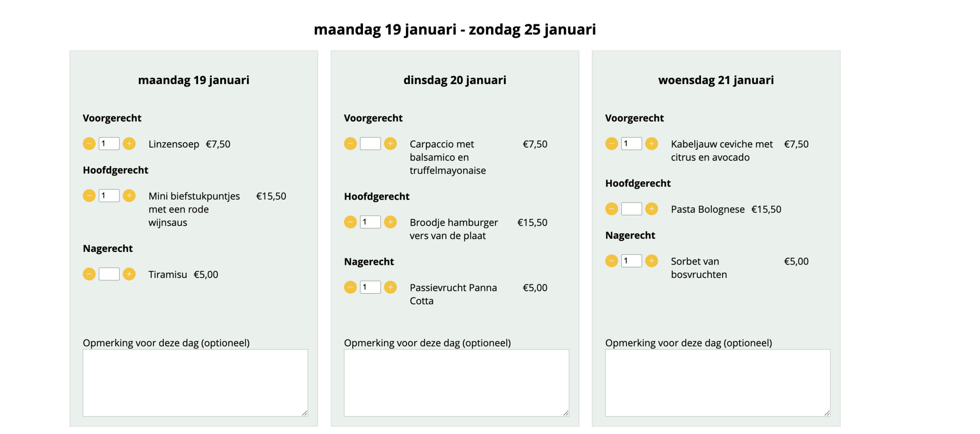Decrease quantity of Kabeljauw ceviche
This screenshot has height=434, width=980.
coord(611,144)
